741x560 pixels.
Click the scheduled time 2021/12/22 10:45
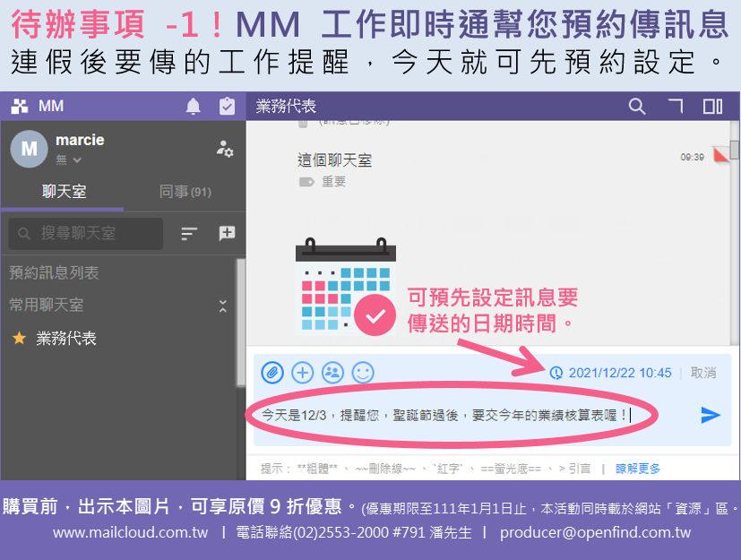click(619, 373)
